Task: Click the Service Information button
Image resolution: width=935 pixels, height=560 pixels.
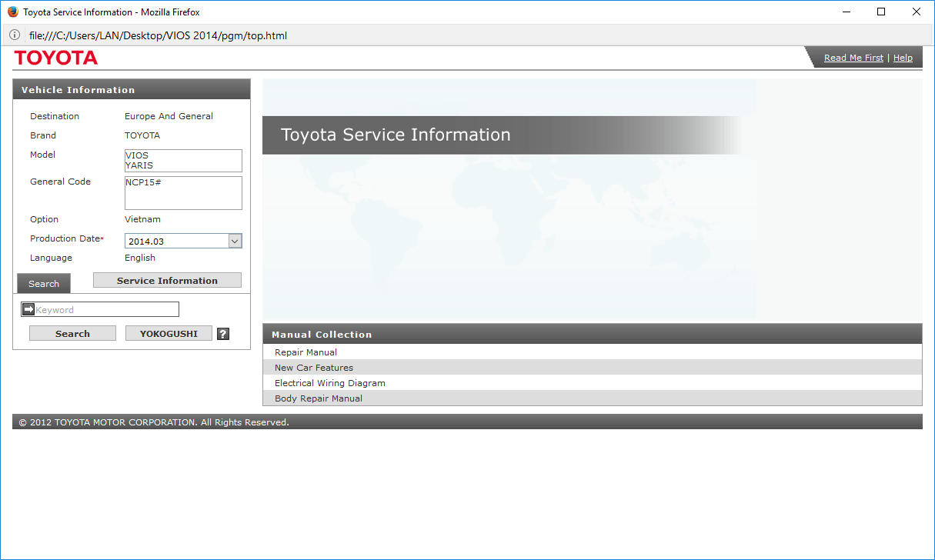Action: 167,281
